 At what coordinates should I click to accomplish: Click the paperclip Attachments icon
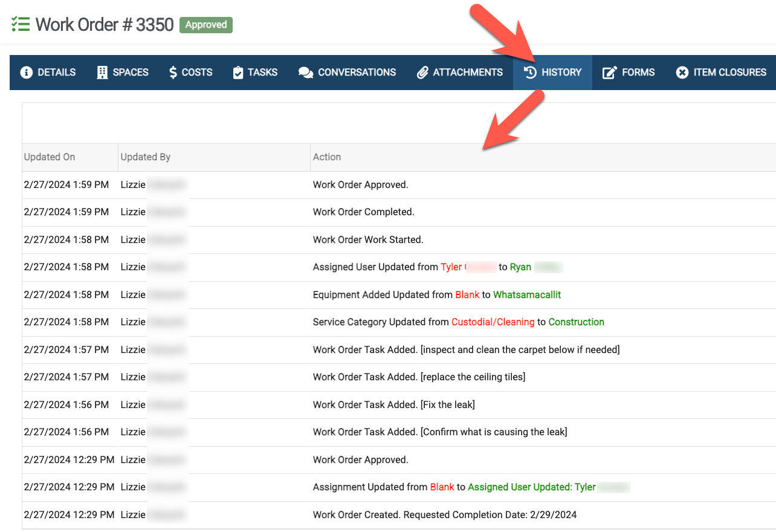(422, 73)
